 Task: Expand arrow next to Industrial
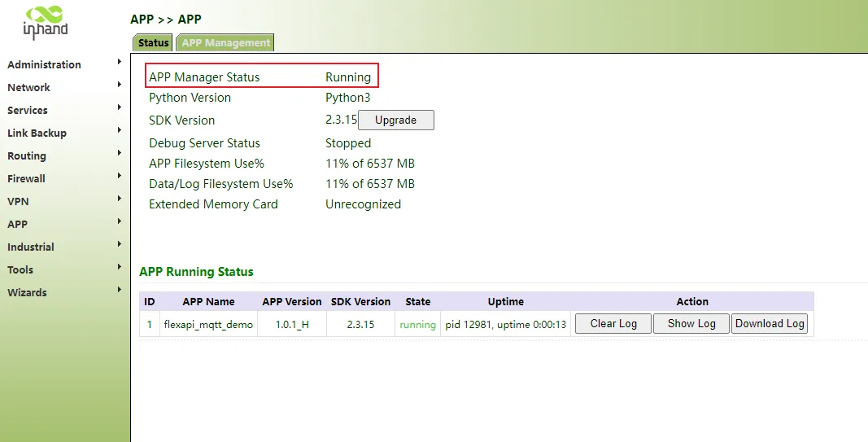tap(119, 243)
